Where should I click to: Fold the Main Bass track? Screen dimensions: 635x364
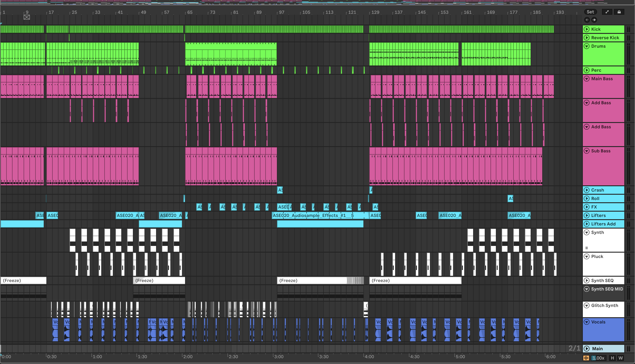pos(586,79)
